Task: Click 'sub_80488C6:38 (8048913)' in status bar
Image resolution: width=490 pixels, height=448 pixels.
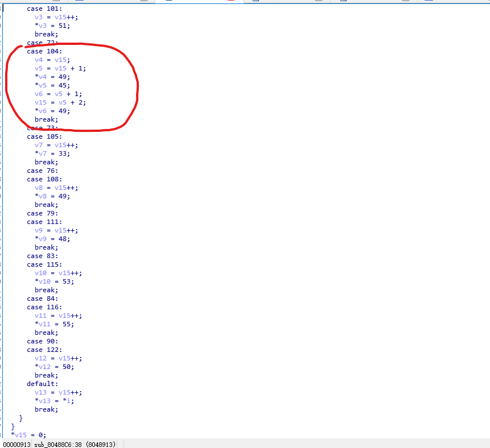Action: click(x=75, y=444)
